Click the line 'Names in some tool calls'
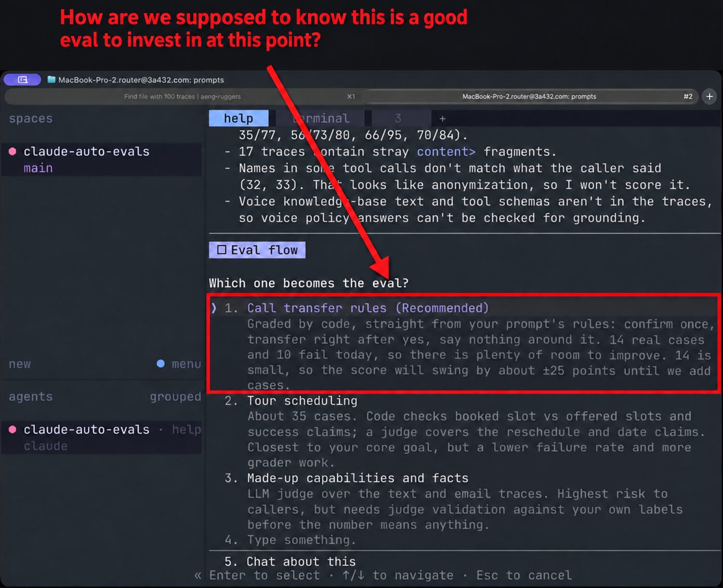 click(450, 168)
